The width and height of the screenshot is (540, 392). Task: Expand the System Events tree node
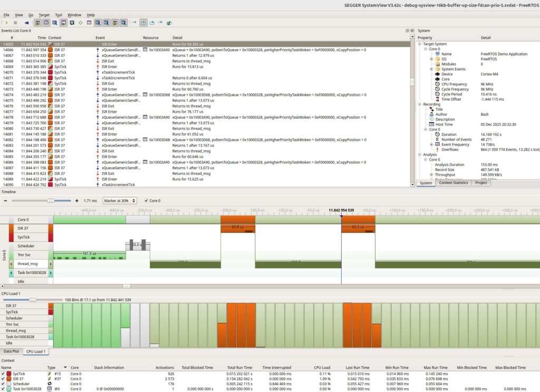(431, 69)
